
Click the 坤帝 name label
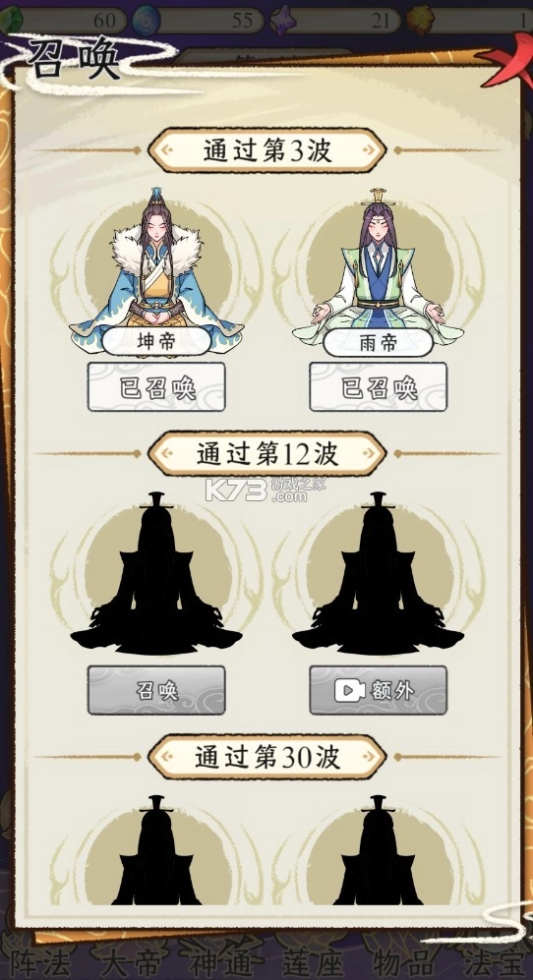(x=156, y=342)
